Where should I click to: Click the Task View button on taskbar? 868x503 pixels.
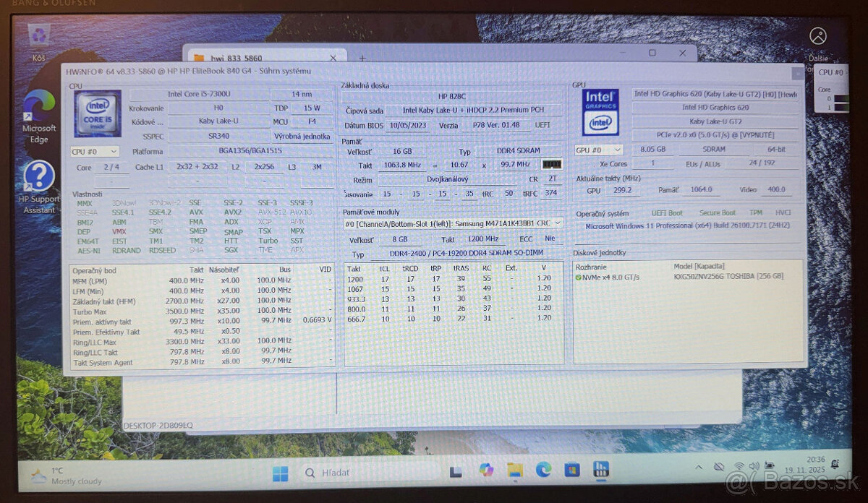[456, 470]
